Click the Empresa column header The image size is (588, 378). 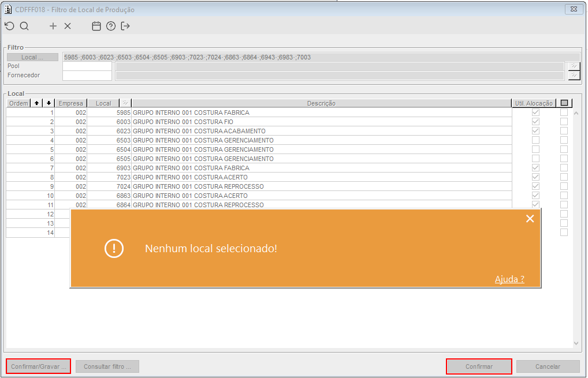click(x=71, y=103)
